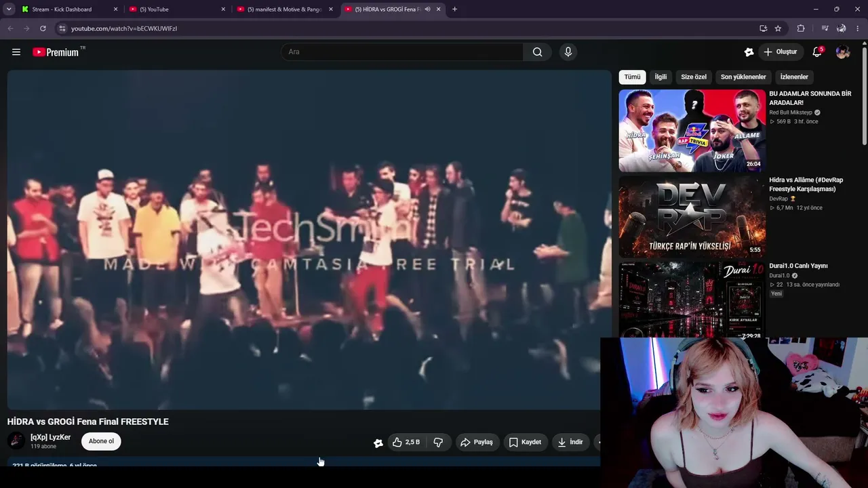Open the Red Bull Miksteyp channel name
The height and width of the screenshot is (488, 868).
(791, 113)
